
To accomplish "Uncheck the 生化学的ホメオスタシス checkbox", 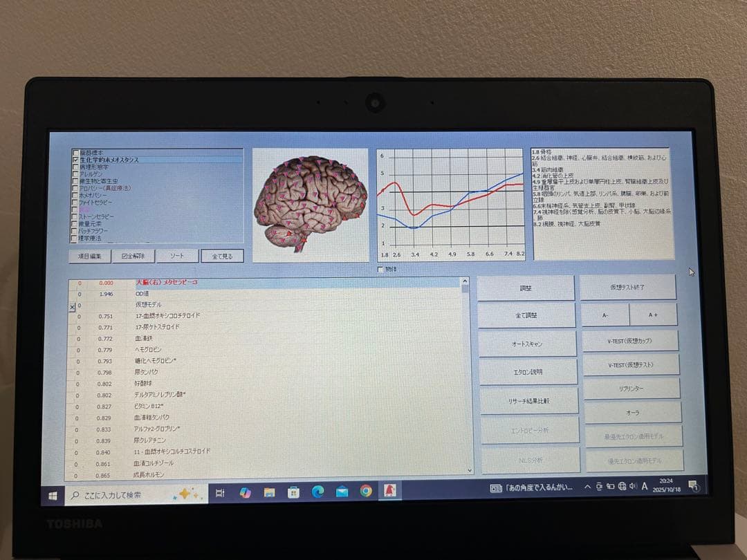I will coord(75,160).
